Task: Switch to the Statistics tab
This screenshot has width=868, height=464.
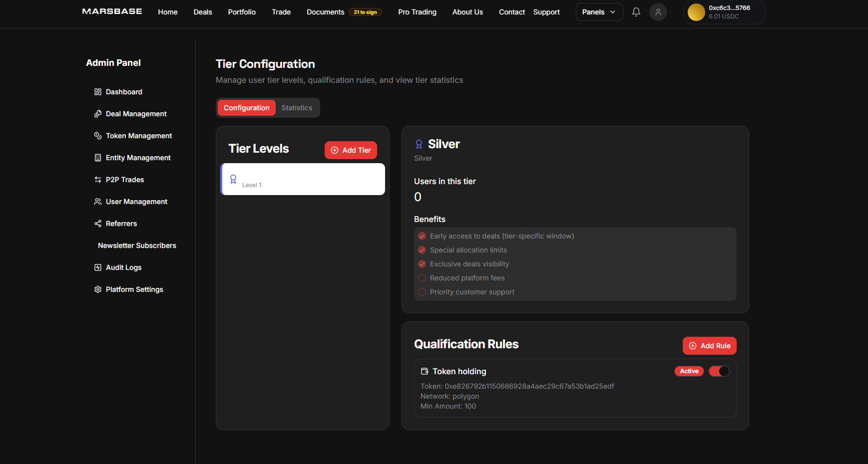Action: pos(297,108)
